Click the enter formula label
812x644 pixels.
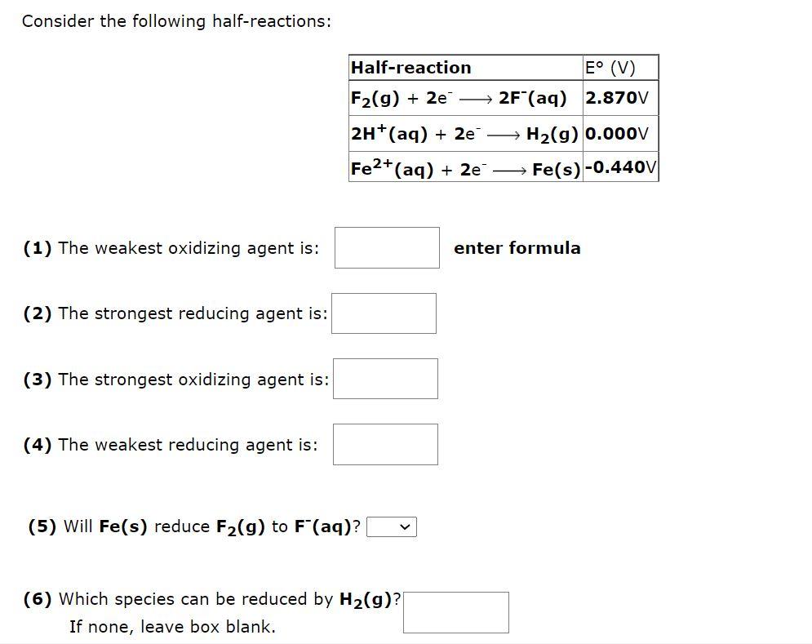pyautogui.click(x=518, y=248)
